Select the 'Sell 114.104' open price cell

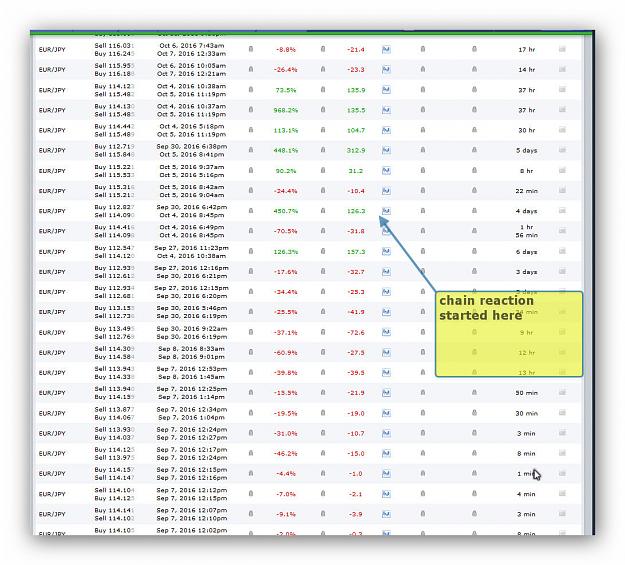(114, 490)
